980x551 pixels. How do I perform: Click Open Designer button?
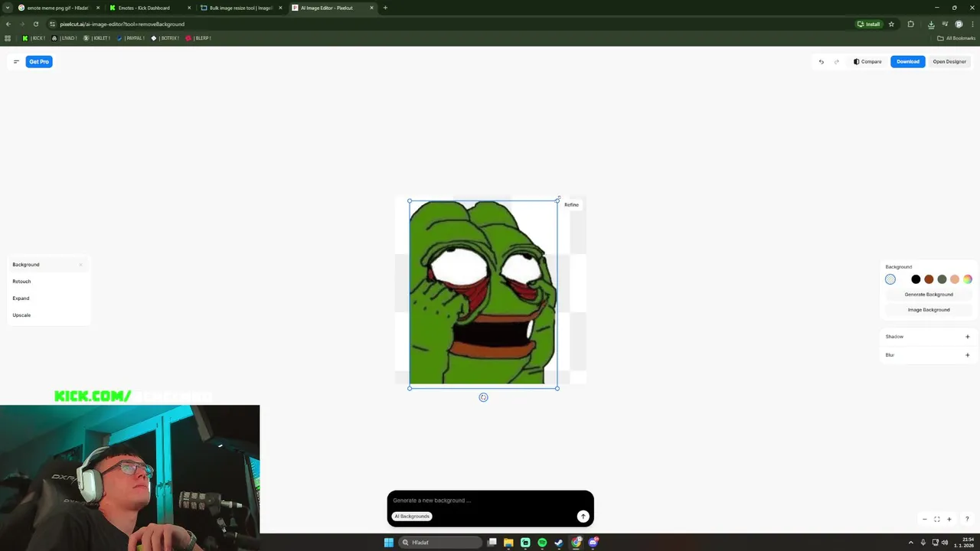949,61
